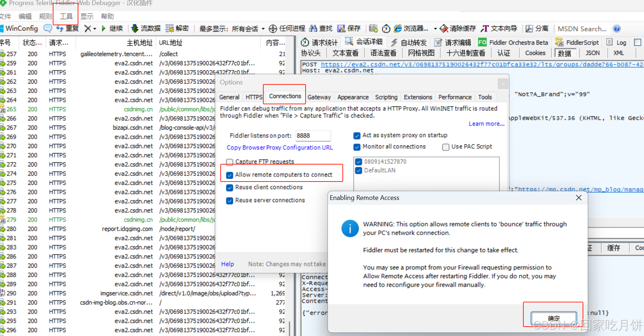Click the info icon in the Enabling Remote Access dialog
This screenshot has height=336, width=644.
point(350,228)
